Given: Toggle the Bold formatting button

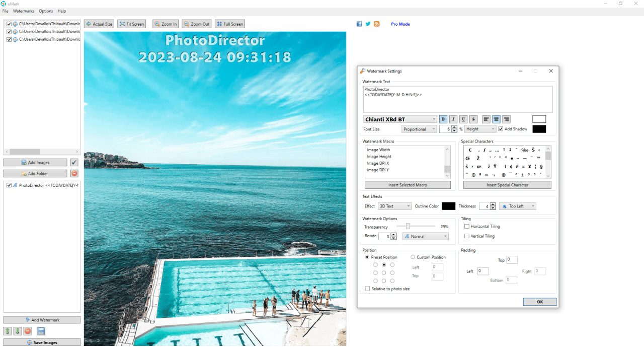Looking at the screenshot, I should (443, 119).
